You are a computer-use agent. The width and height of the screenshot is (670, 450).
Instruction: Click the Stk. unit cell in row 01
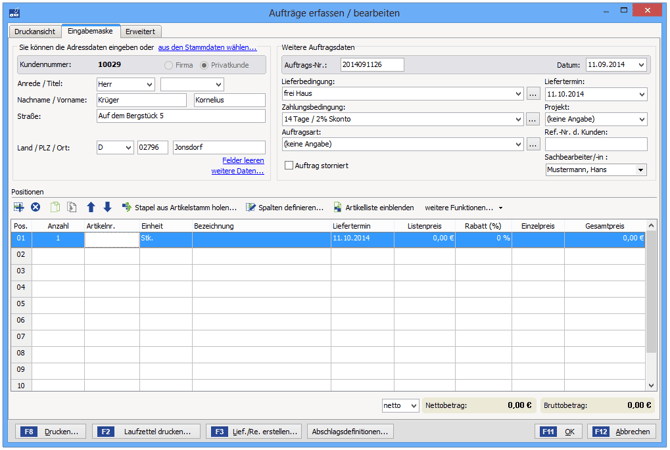tap(166, 240)
